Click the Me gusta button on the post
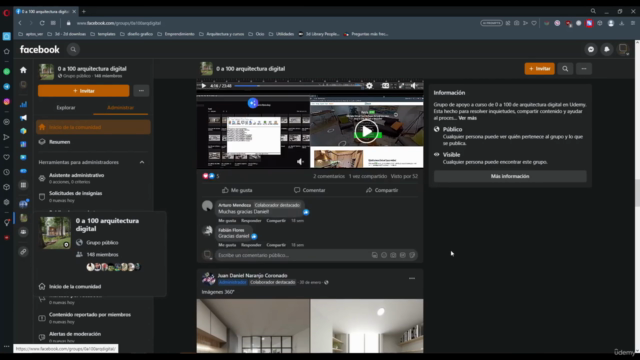640x360 pixels. (x=237, y=190)
